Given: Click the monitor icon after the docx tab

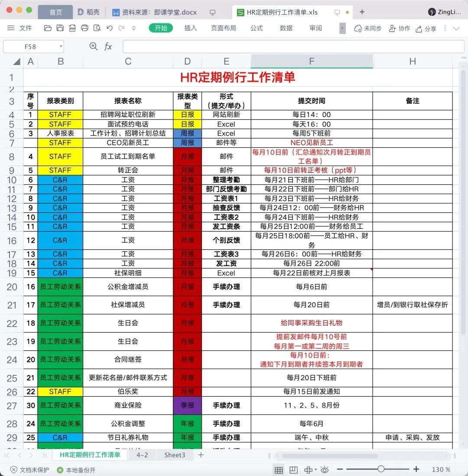Looking at the screenshot, I should (212, 13).
